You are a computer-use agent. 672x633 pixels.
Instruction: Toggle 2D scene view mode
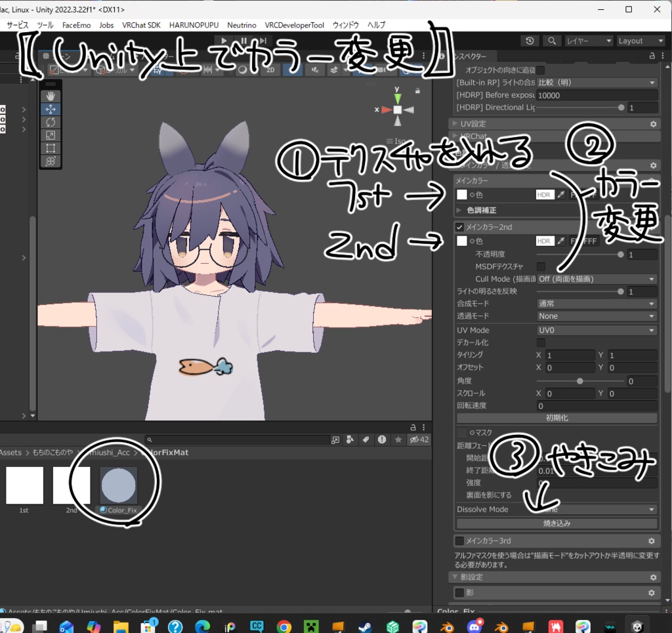pyautogui.click(x=270, y=70)
